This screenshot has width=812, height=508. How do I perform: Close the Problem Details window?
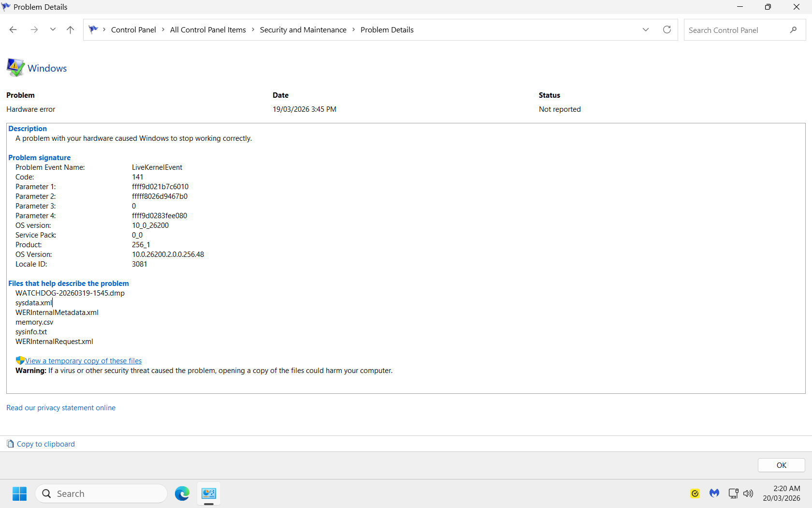(797, 7)
